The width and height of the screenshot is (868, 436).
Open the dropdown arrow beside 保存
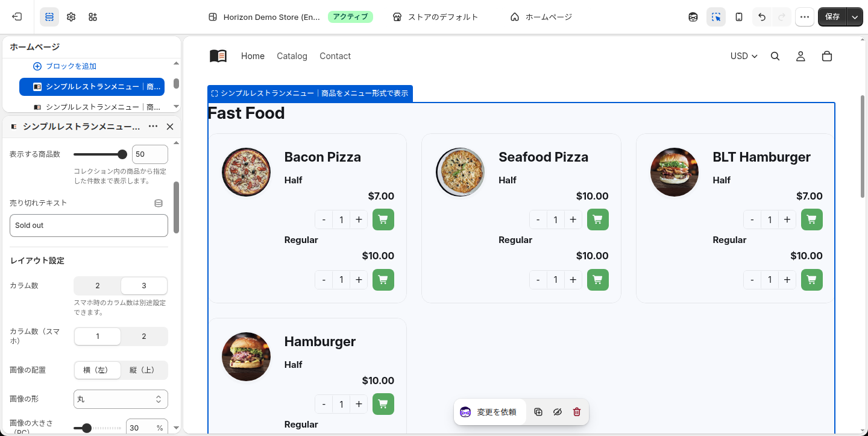coord(855,17)
